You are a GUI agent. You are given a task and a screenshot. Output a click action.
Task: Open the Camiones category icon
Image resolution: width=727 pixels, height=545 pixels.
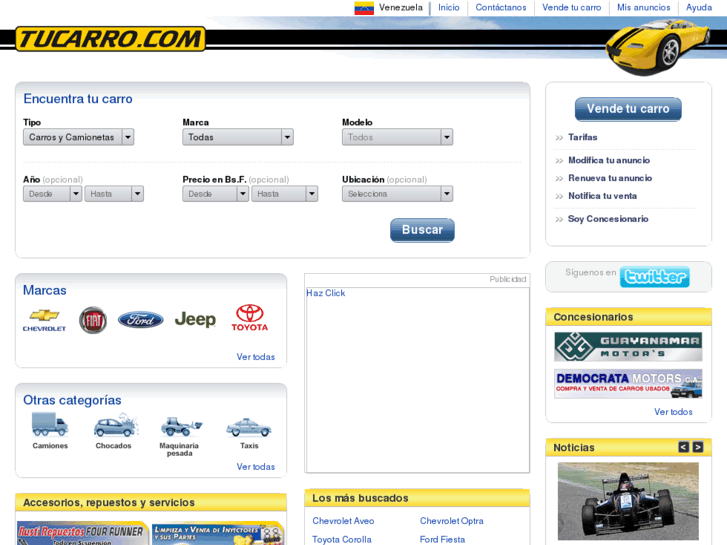tap(50, 424)
